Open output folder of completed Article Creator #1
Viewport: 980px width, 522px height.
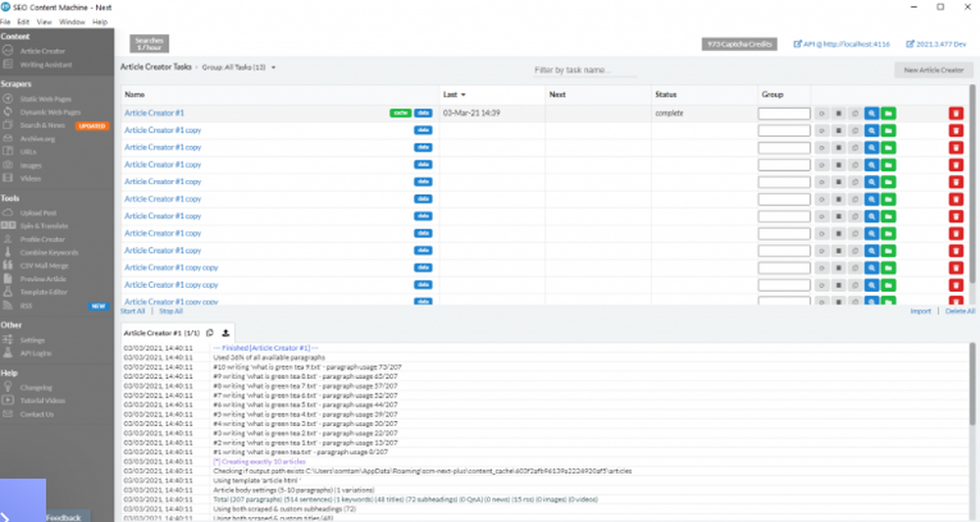pyautogui.click(x=888, y=114)
